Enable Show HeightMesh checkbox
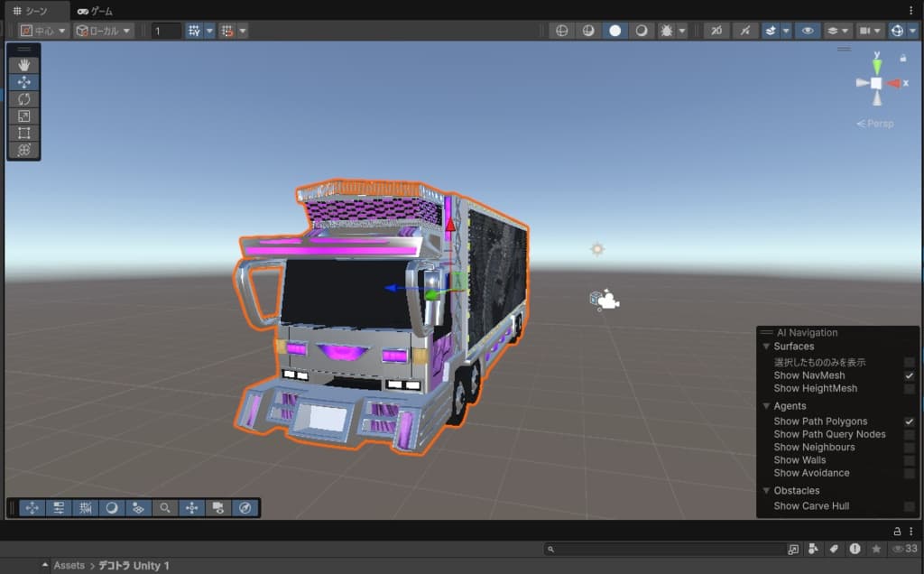 (909, 389)
